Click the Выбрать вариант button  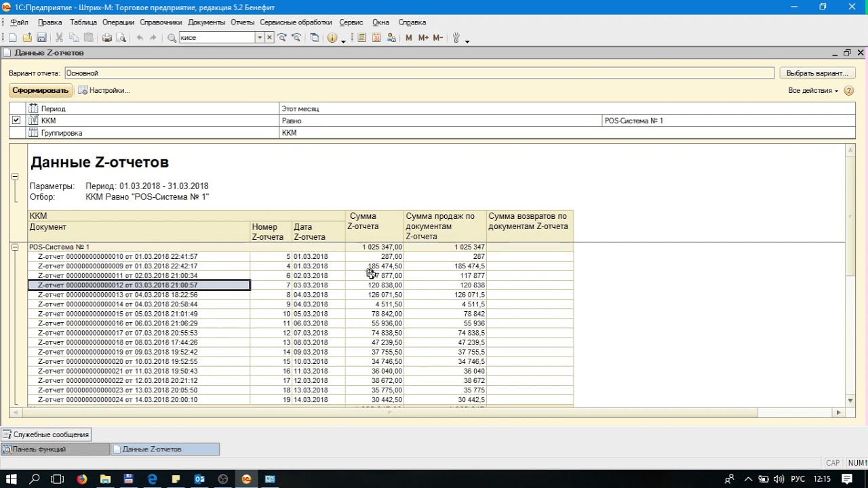817,73
